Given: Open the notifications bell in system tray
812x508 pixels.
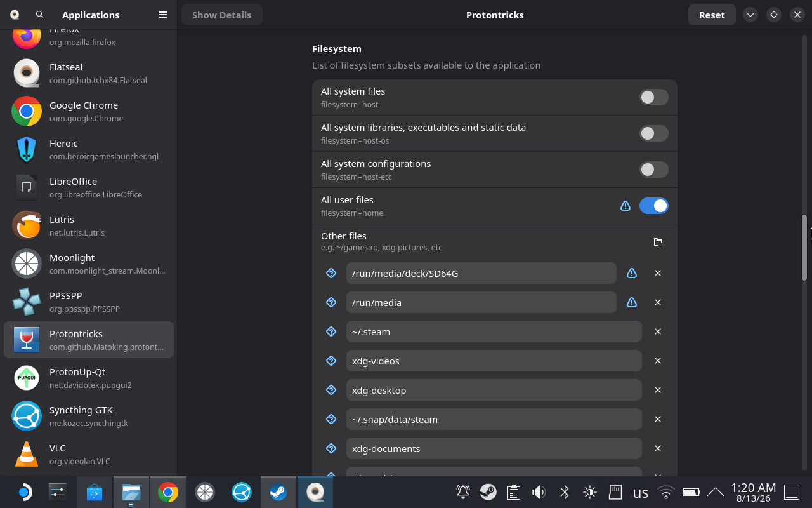Looking at the screenshot, I should point(463,492).
